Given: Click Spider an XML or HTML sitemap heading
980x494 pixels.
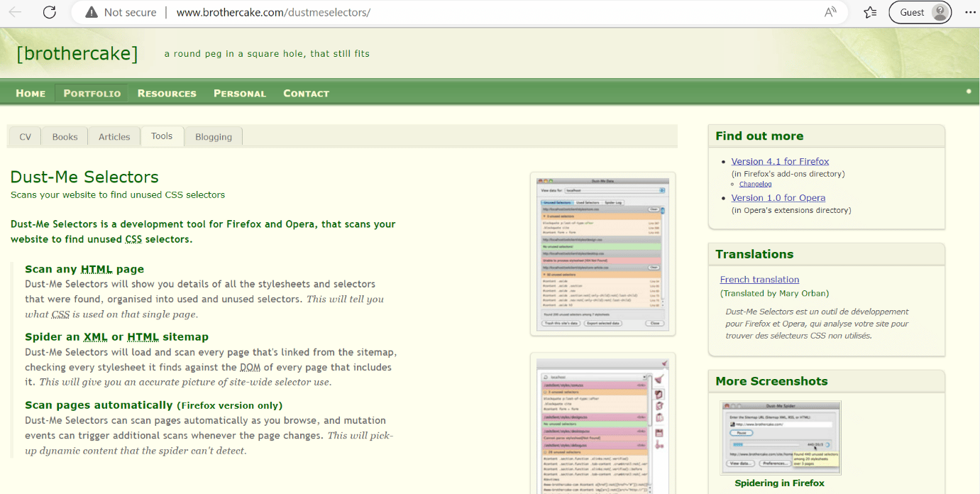Looking at the screenshot, I should [116, 336].
